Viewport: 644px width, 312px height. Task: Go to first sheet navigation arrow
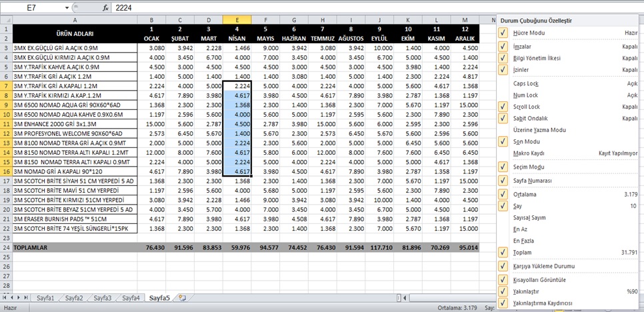(6, 297)
